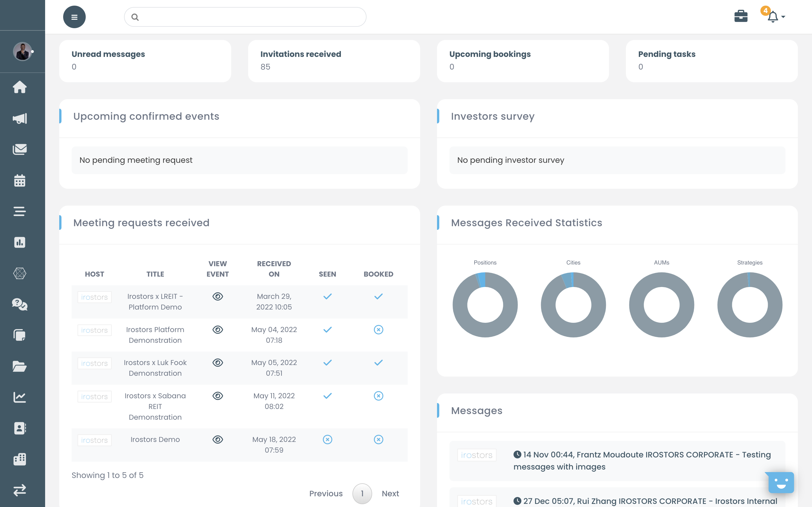Open the calendar sidebar icon
The image size is (812, 507).
(20, 180)
